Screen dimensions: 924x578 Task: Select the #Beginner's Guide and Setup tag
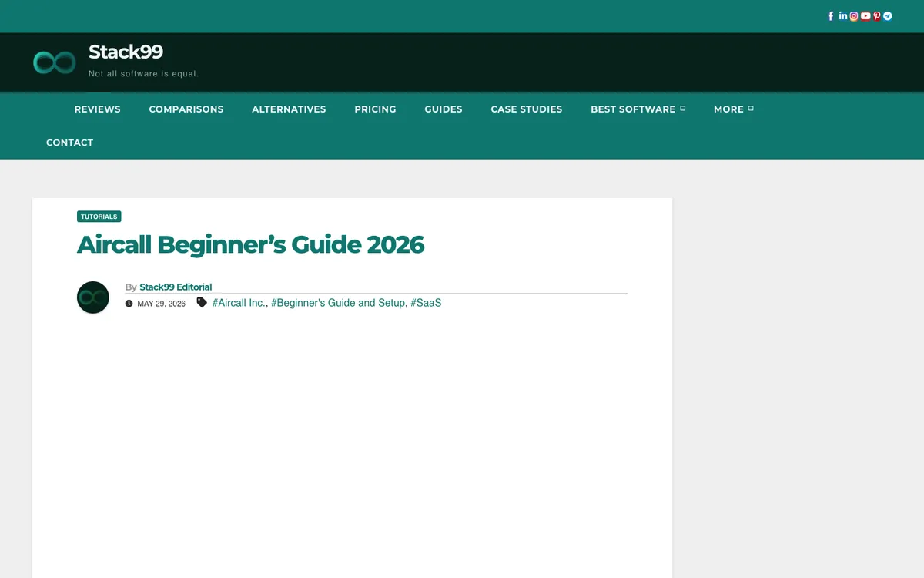coord(338,303)
